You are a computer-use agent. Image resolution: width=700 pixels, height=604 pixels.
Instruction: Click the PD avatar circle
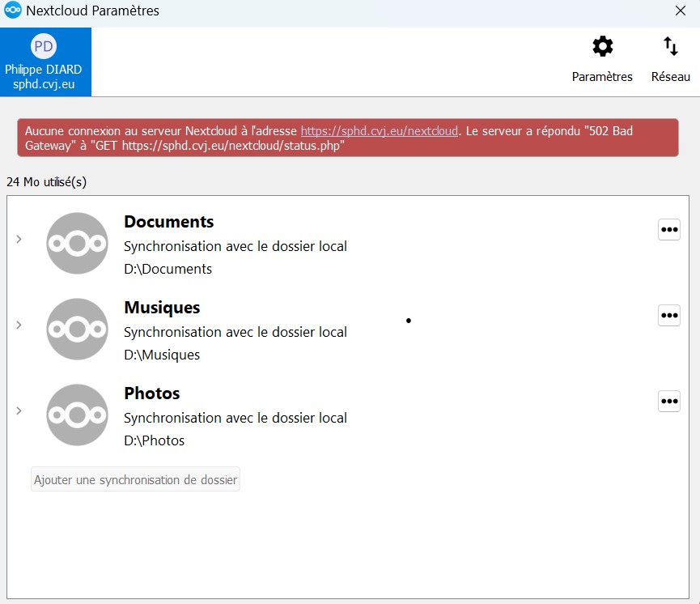point(44,46)
